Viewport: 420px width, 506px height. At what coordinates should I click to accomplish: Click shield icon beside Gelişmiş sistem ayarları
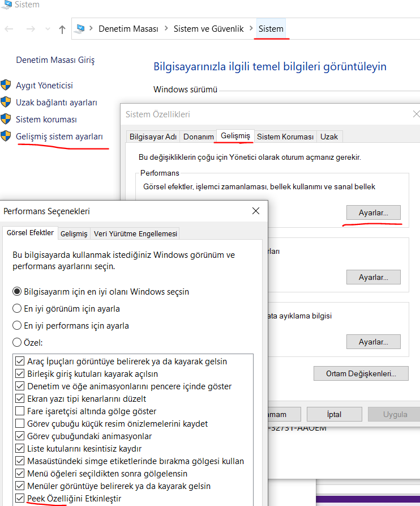[6, 136]
